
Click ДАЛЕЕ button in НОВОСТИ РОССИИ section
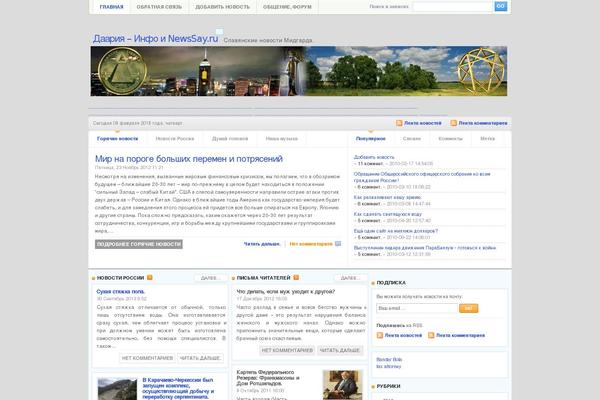tap(210, 278)
